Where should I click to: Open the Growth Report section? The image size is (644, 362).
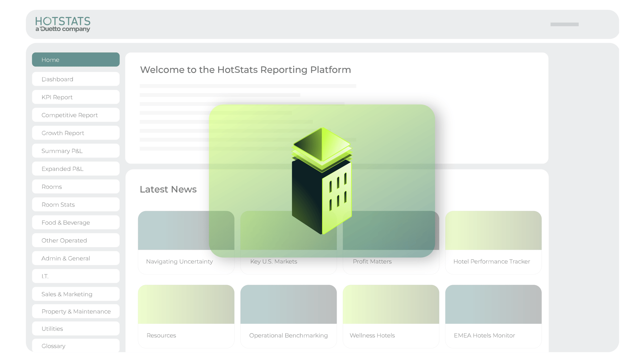coord(76,133)
